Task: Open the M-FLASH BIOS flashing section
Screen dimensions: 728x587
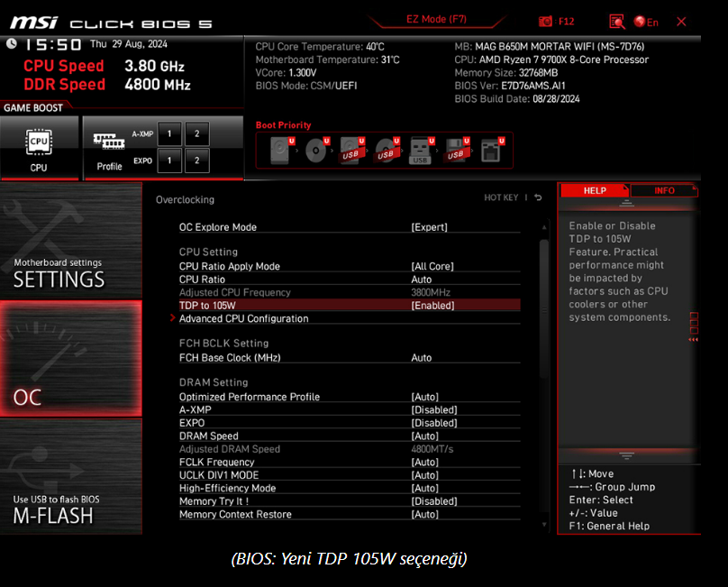Action: [x=71, y=476]
